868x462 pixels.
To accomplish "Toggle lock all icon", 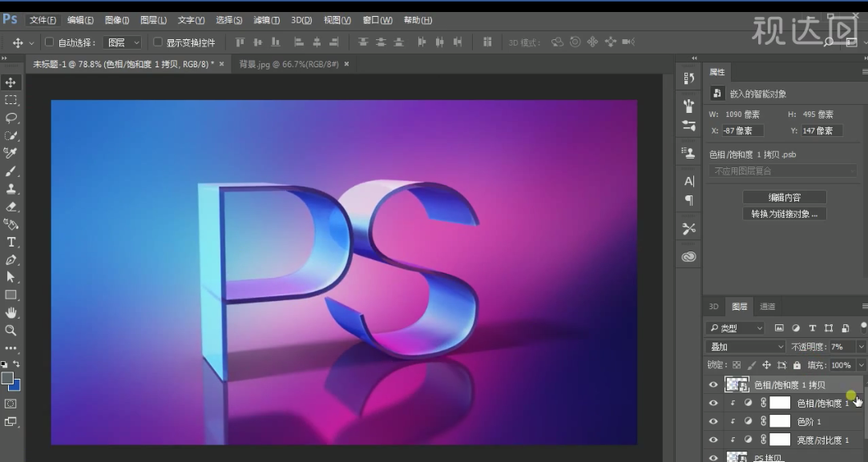I will point(797,365).
